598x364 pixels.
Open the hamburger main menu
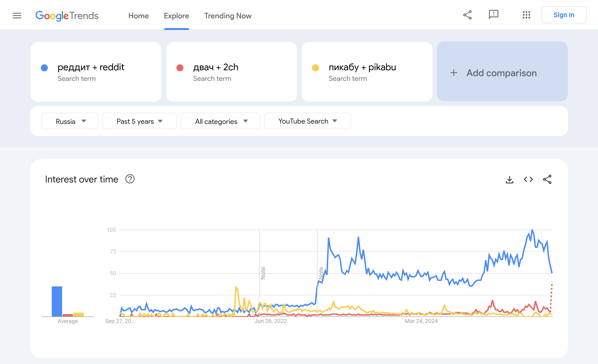coord(17,15)
